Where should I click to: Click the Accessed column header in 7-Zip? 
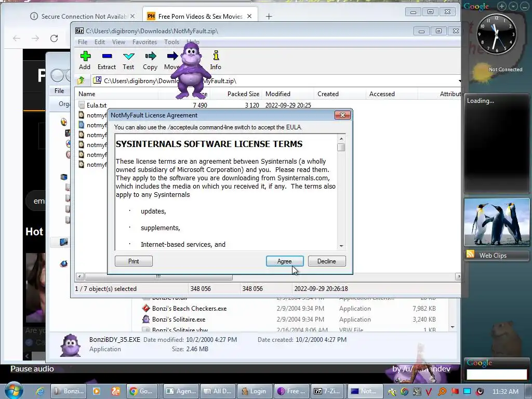click(382, 94)
